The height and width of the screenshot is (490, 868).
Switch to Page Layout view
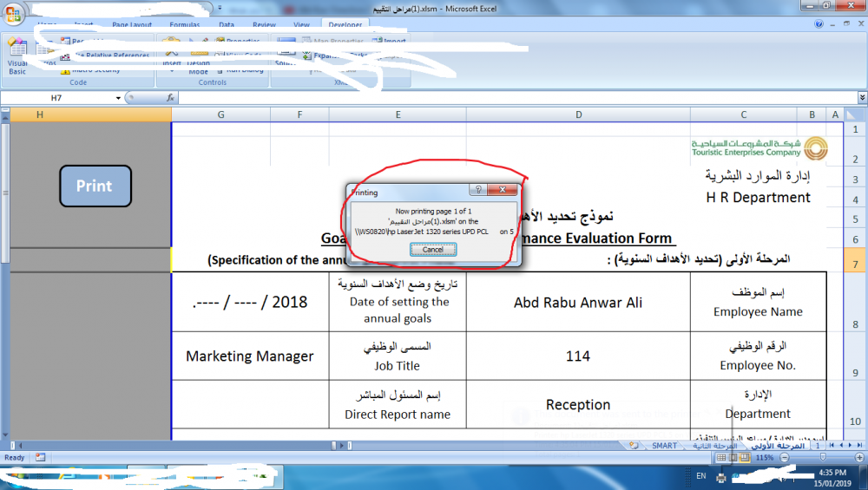733,457
